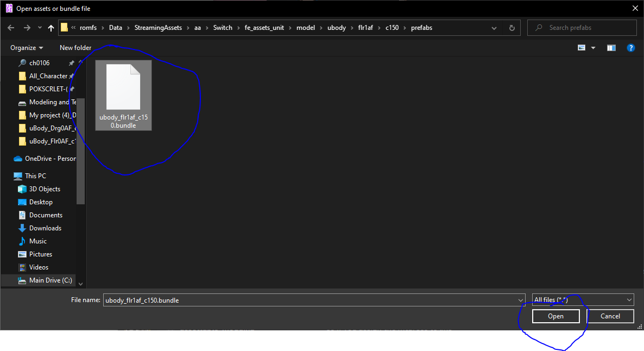Close the Open assets dialog

click(635, 8)
